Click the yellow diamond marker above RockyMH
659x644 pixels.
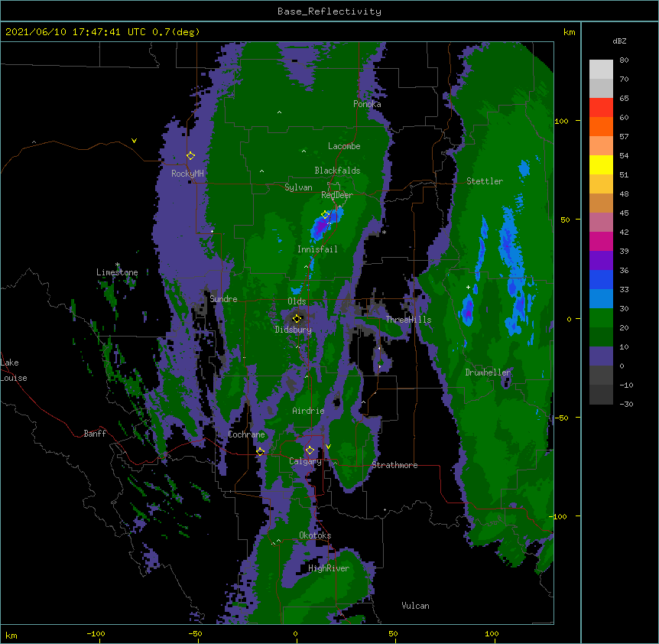click(190, 156)
